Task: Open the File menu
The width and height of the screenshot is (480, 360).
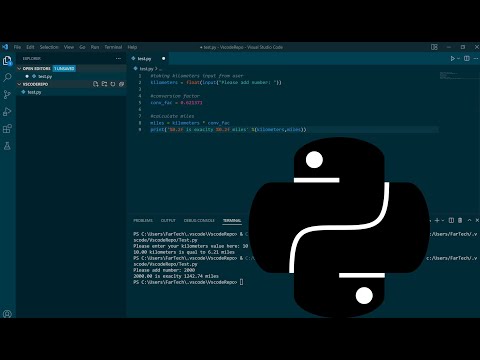Action: 17,47
